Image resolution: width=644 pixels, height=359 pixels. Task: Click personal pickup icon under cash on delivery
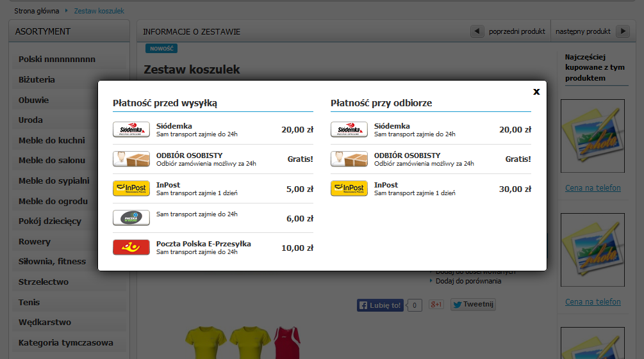click(349, 159)
